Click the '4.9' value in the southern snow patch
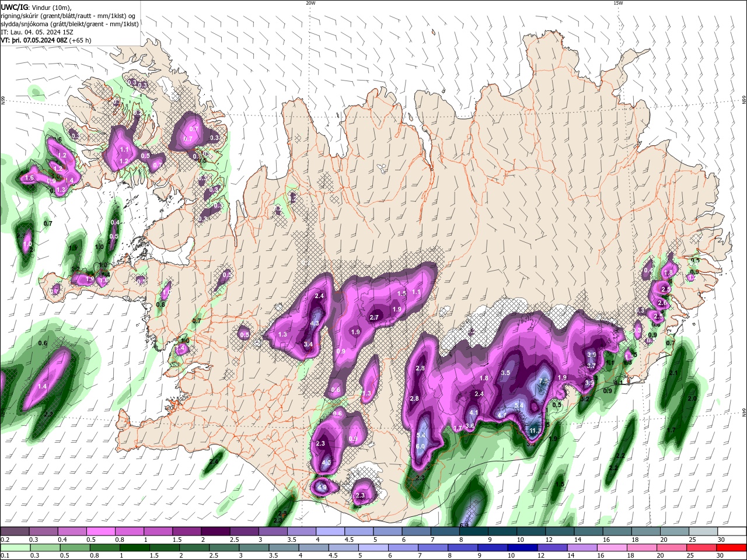Image resolution: width=747 pixels, height=560 pixels. click(322, 486)
